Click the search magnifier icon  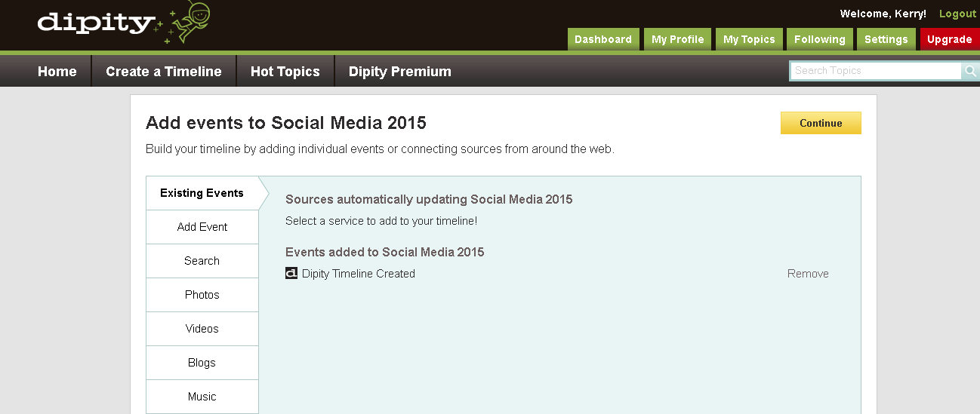(970, 71)
